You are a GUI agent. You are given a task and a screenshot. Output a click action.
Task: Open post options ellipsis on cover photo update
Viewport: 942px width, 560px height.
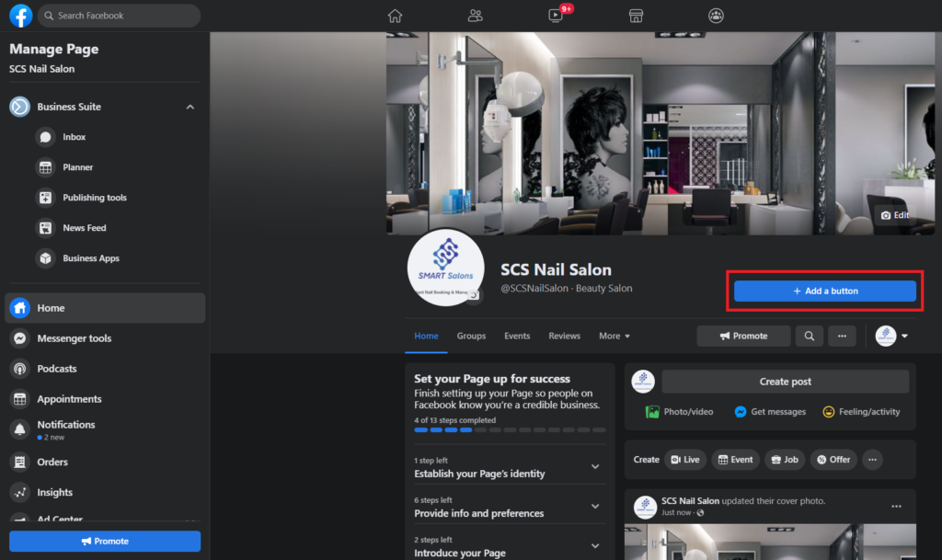[x=896, y=507]
